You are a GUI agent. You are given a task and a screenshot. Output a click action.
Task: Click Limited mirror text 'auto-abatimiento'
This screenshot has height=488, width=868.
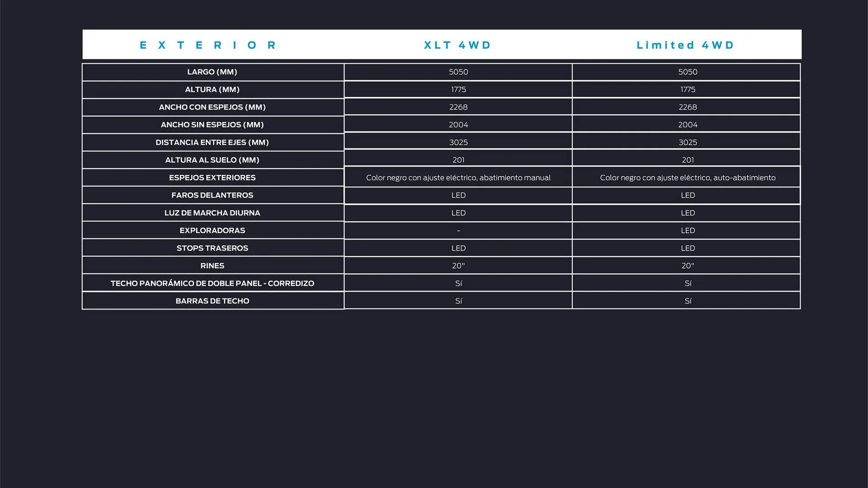pyautogui.click(x=744, y=178)
